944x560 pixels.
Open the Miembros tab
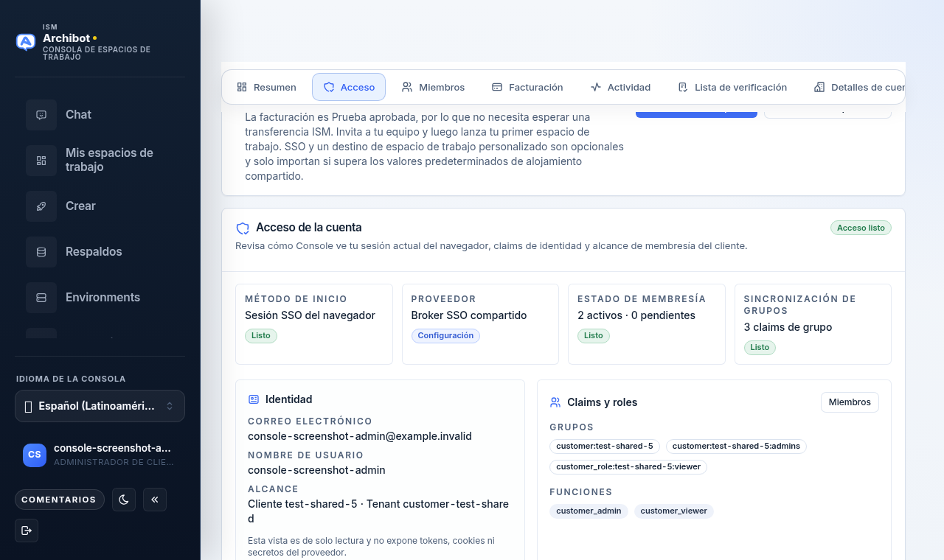pos(433,87)
